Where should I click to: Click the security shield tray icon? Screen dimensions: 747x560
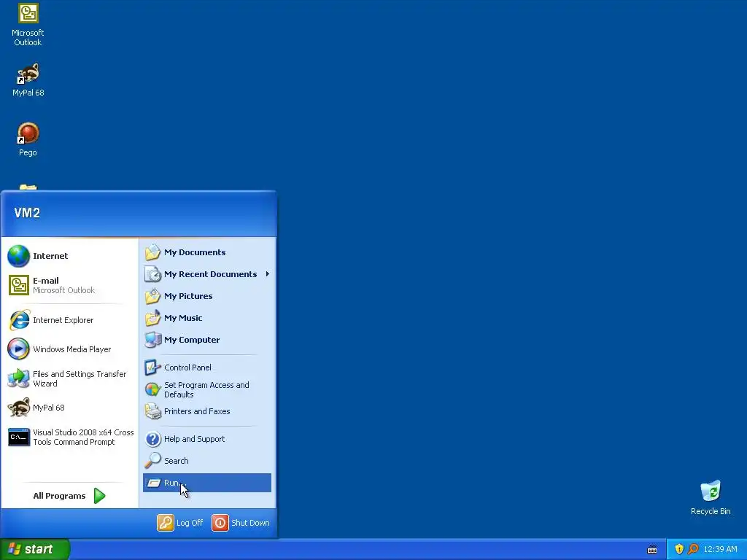[x=679, y=549]
